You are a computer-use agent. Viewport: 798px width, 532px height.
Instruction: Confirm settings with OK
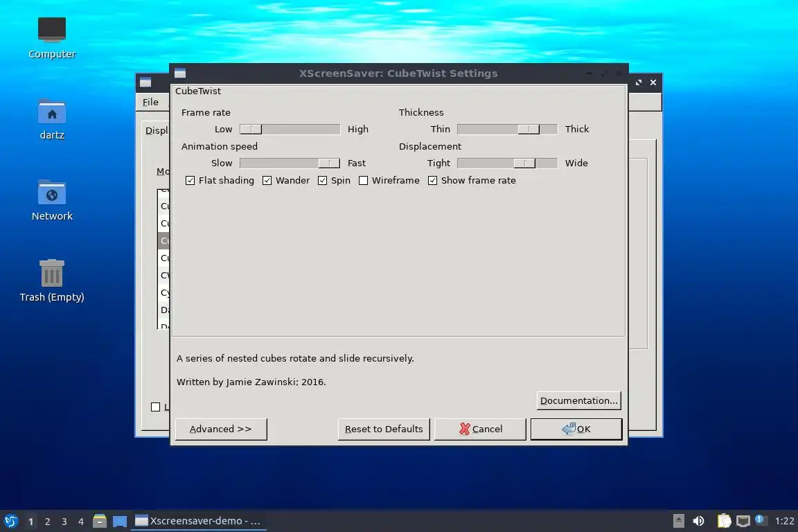(x=576, y=429)
